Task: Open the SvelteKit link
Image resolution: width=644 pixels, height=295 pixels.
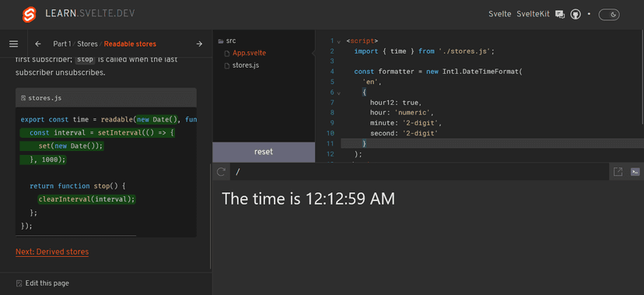Action: 533,14
